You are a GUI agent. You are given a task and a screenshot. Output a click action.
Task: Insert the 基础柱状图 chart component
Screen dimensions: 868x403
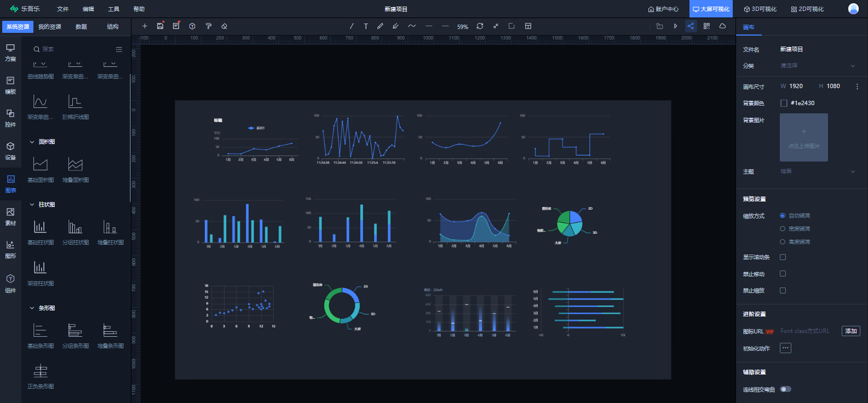(x=41, y=232)
